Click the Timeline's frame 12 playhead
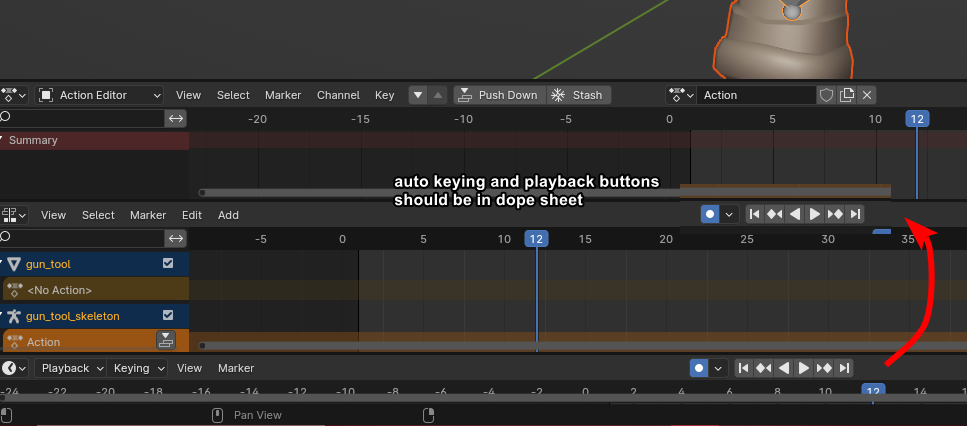Viewport: 967px width, 426px height. [873, 390]
